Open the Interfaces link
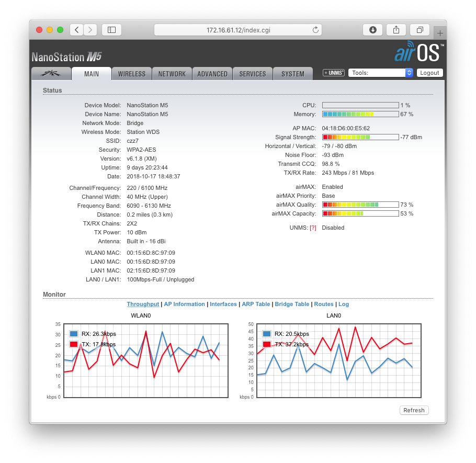476x463 pixels. coord(223,304)
